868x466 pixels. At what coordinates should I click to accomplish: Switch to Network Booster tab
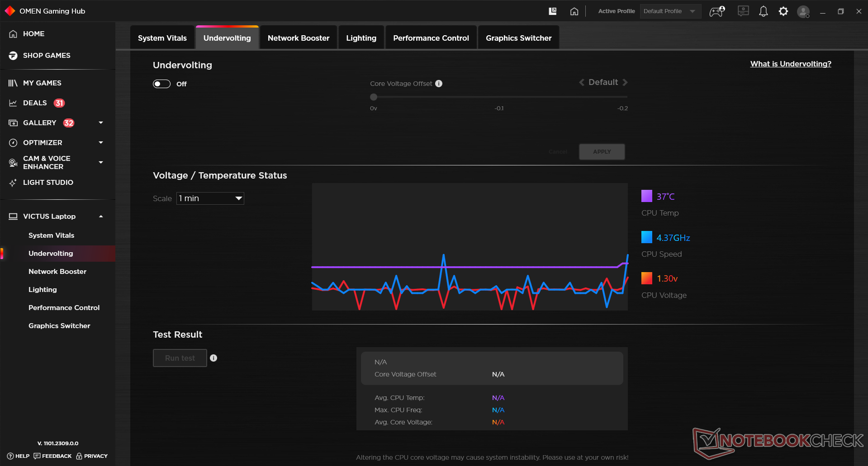point(299,38)
